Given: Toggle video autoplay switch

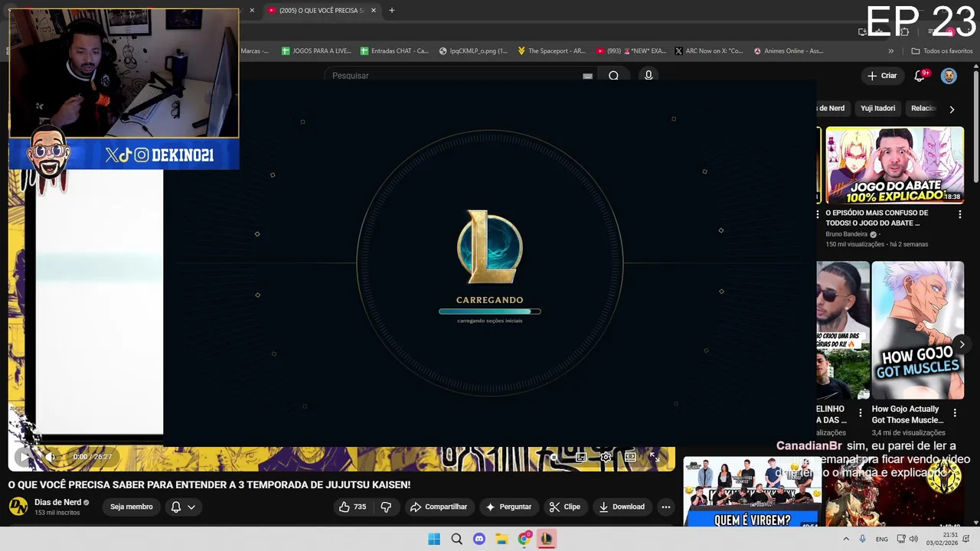Looking at the screenshot, I should tap(554, 457).
